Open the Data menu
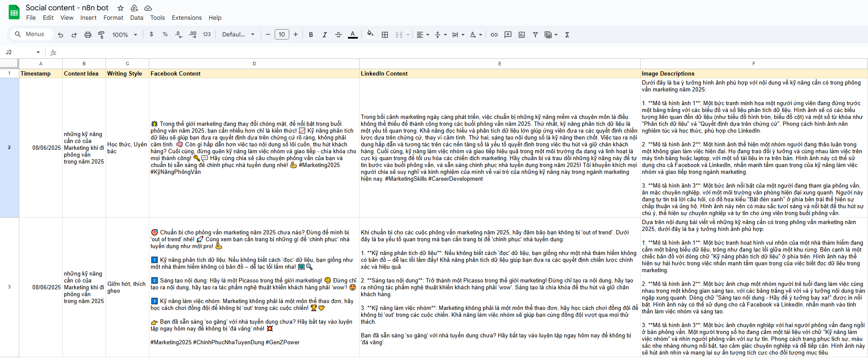The height and width of the screenshot is (358, 868). click(136, 18)
